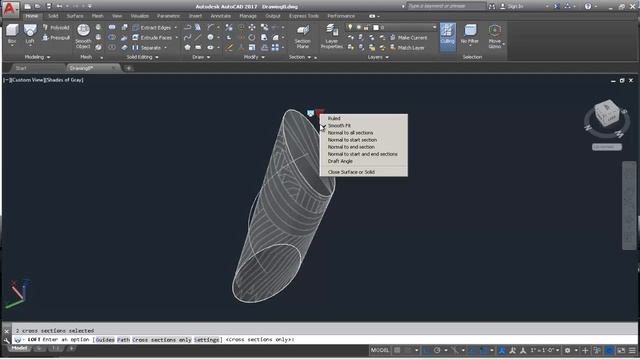Click the Save icon in quick access toolbar

[49, 6]
